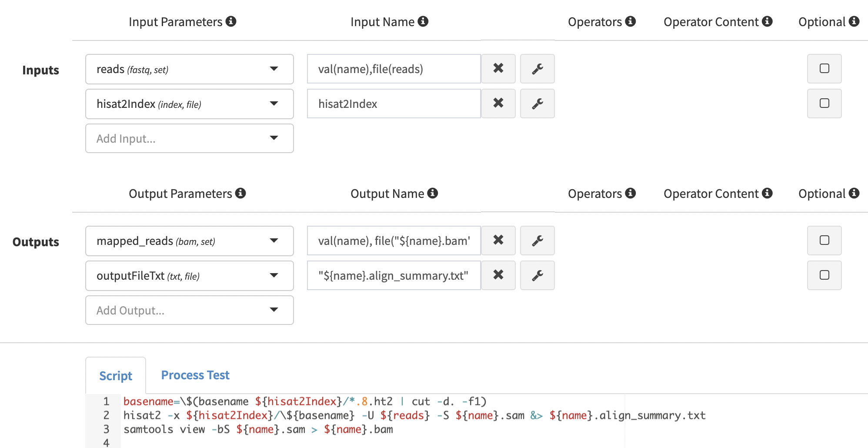This screenshot has width=868, height=448.
Task: Show info for Optional in Inputs section
Action: 854,21
